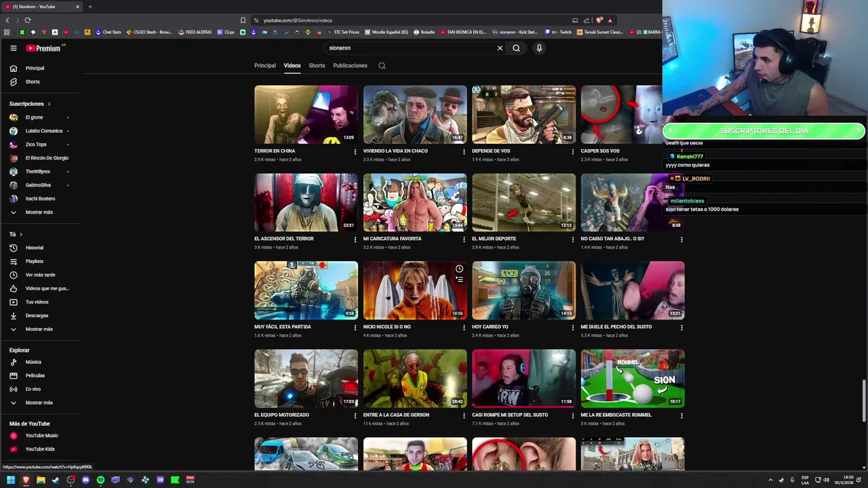Select the Videos channel tab

292,66
